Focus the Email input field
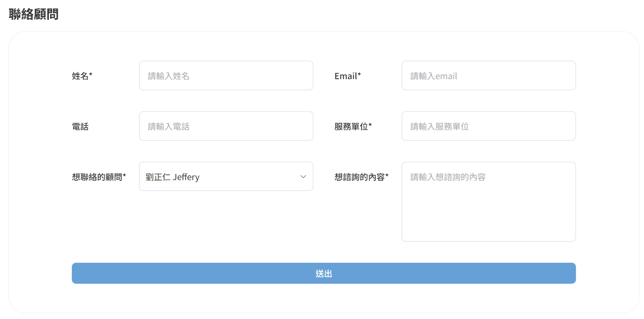 [488, 76]
